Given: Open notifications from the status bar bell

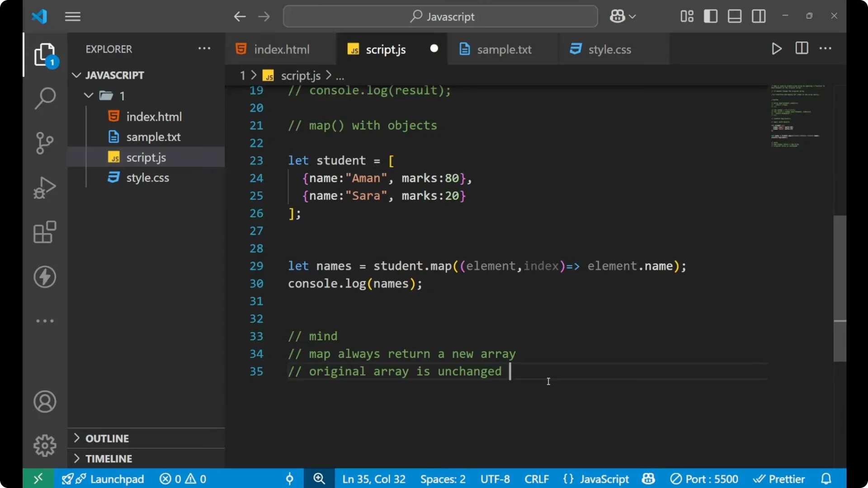Looking at the screenshot, I should (826, 479).
